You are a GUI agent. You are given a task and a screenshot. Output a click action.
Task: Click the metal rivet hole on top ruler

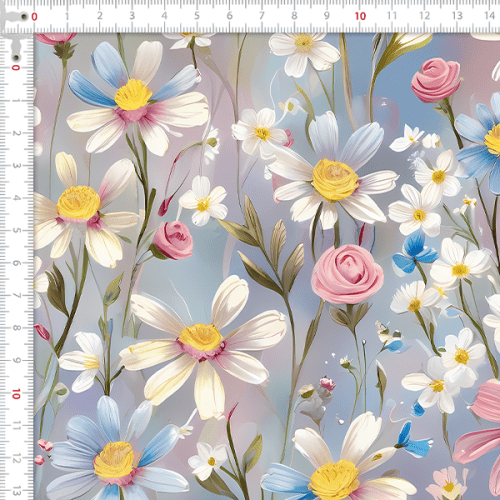click(24, 16)
